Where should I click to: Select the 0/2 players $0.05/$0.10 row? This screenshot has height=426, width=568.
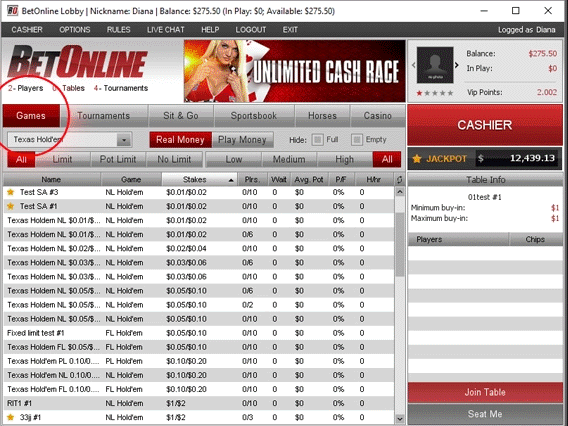tap(199, 305)
